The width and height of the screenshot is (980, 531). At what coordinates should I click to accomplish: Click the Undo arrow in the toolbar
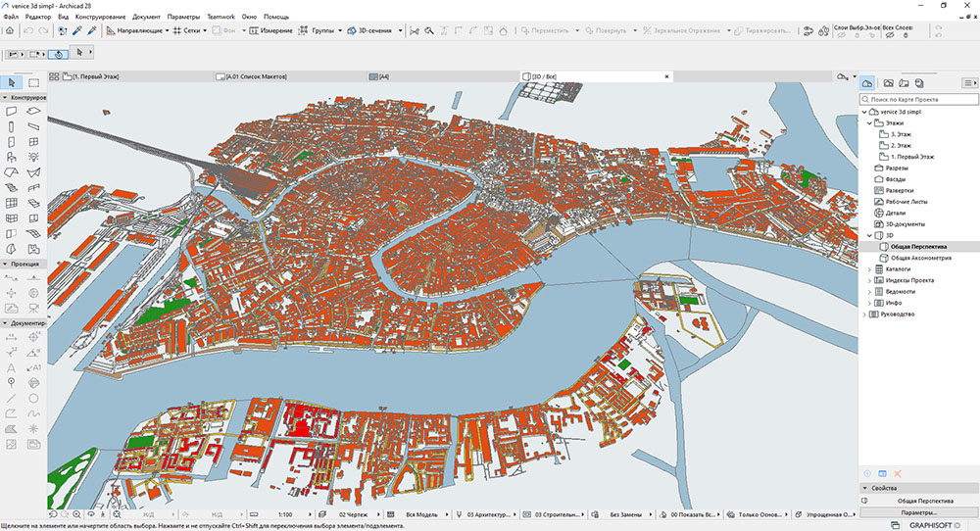[28, 30]
